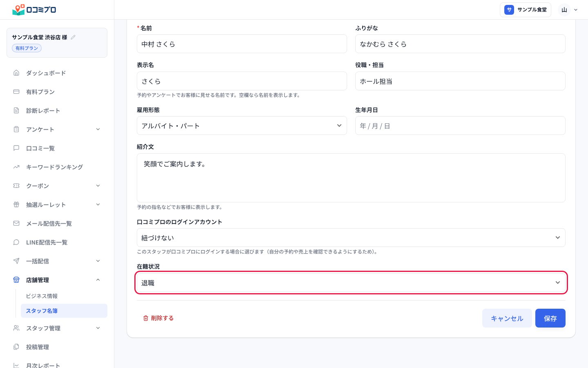
Task: Expand the スタッフ管理 submenu chevron
Action: [x=98, y=328]
